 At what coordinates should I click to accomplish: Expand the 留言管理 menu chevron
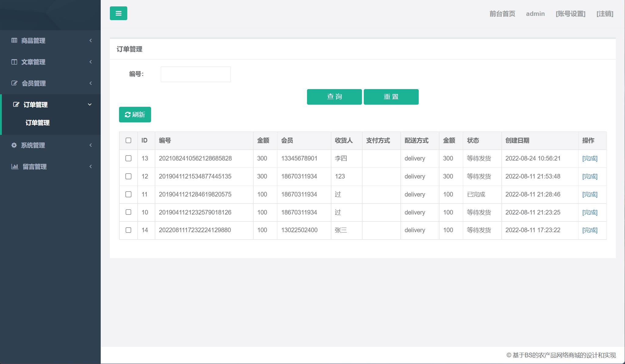(91, 167)
